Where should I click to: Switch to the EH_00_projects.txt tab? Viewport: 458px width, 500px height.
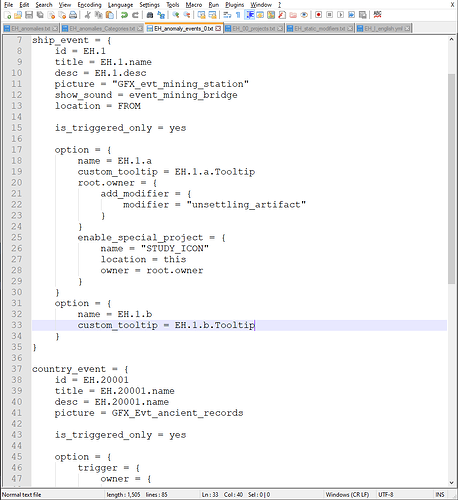(x=254, y=29)
